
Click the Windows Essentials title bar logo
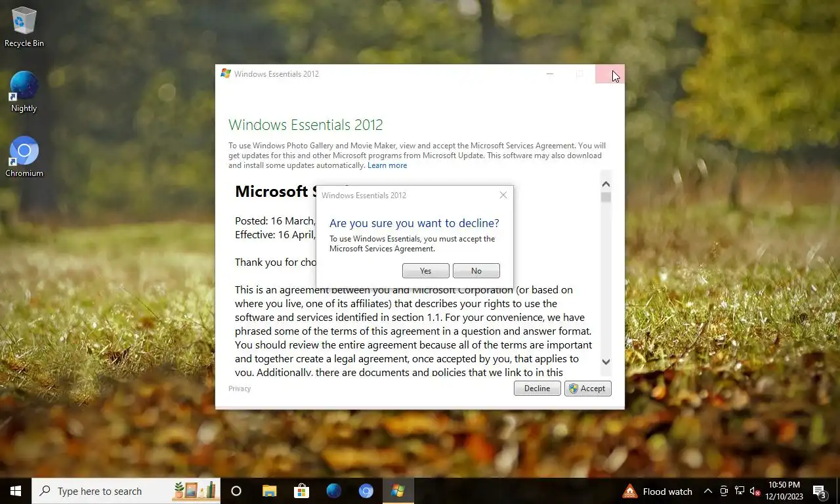pos(226,73)
